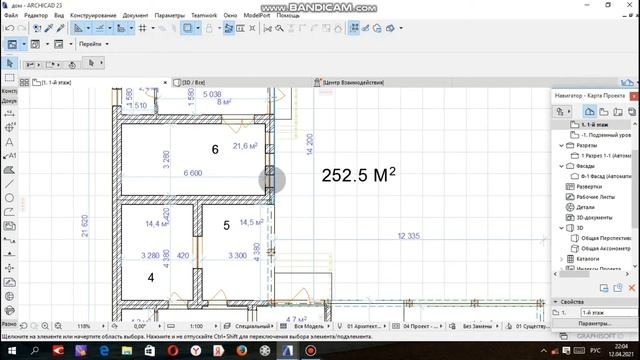Toggle the grid snap hash icon
The height and width of the screenshot is (360, 640).
click(142, 28)
